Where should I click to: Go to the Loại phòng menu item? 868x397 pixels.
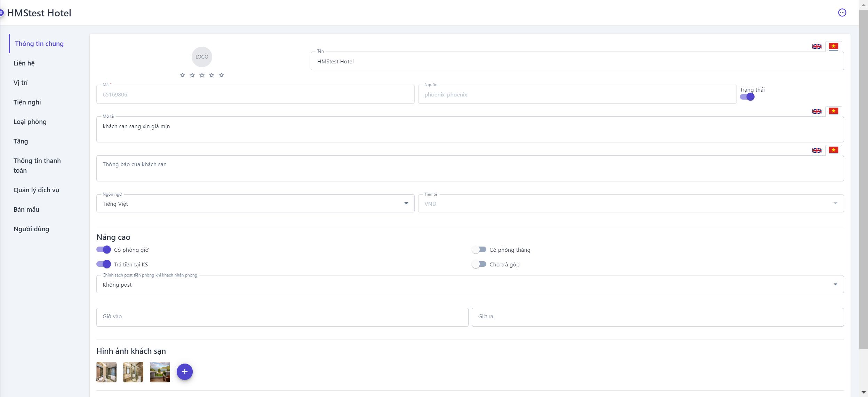[30, 122]
